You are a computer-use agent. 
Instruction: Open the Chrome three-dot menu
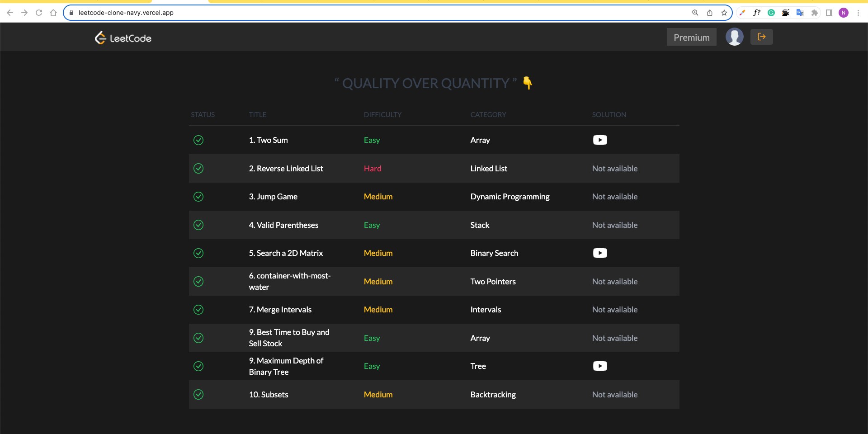pyautogui.click(x=858, y=13)
